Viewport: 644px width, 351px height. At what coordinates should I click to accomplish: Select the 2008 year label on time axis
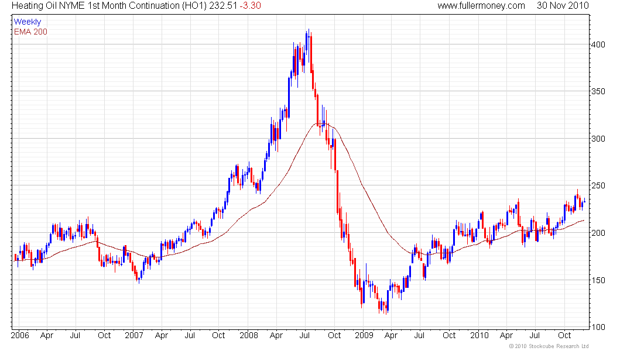click(x=249, y=335)
